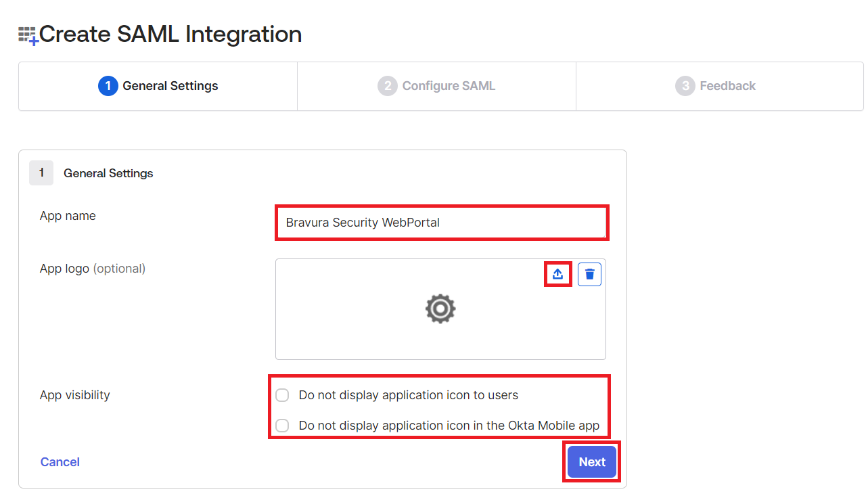Click the "App visibility" label
The height and width of the screenshot is (498, 868).
[x=75, y=395]
